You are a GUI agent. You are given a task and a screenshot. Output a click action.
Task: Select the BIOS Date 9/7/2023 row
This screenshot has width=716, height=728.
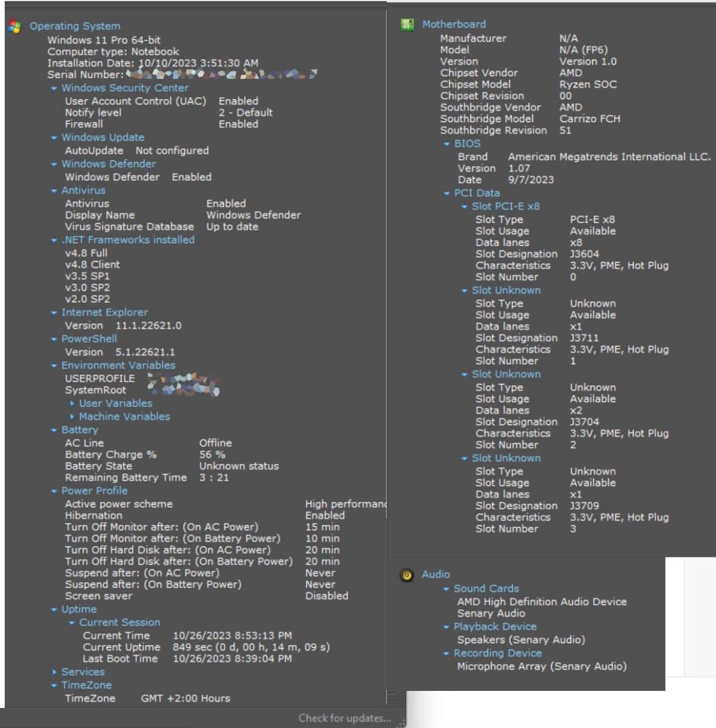506,181
